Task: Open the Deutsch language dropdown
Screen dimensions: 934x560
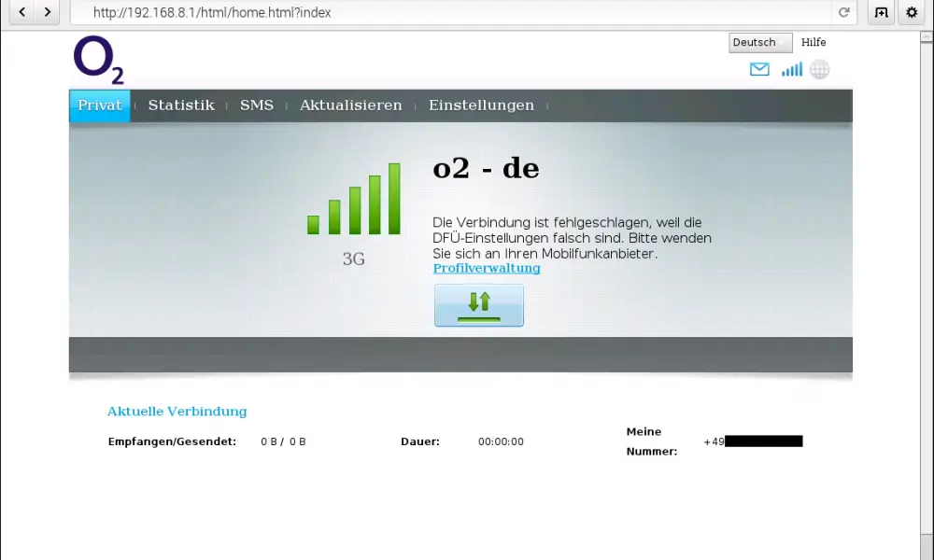Action: tap(760, 42)
